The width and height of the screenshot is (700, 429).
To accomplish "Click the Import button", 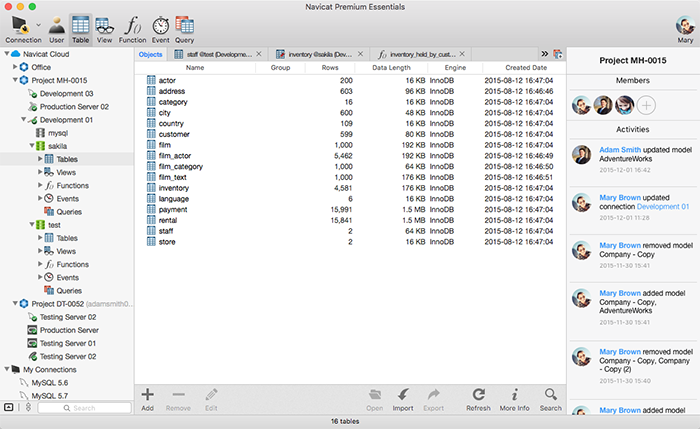I will point(403,399).
